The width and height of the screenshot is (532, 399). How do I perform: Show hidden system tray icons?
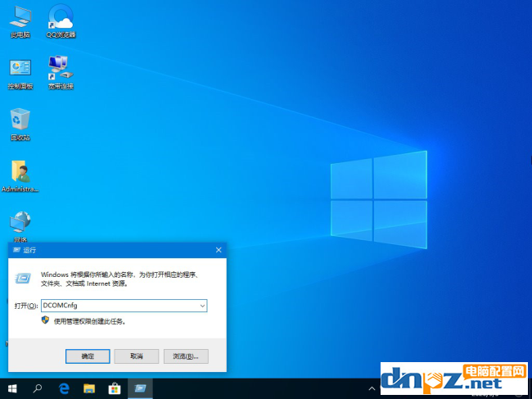(372, 388)
